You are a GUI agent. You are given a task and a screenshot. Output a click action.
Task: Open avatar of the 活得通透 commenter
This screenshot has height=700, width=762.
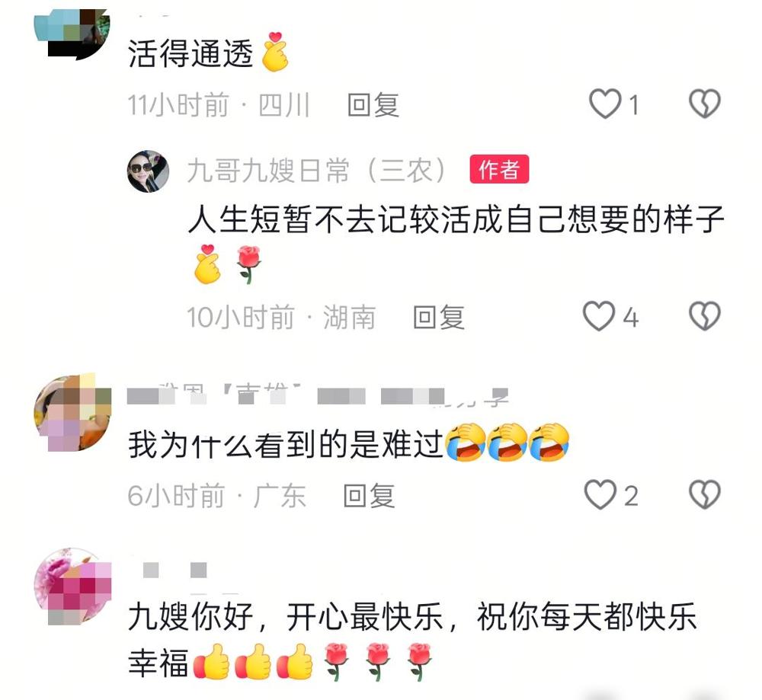(72, 35)
